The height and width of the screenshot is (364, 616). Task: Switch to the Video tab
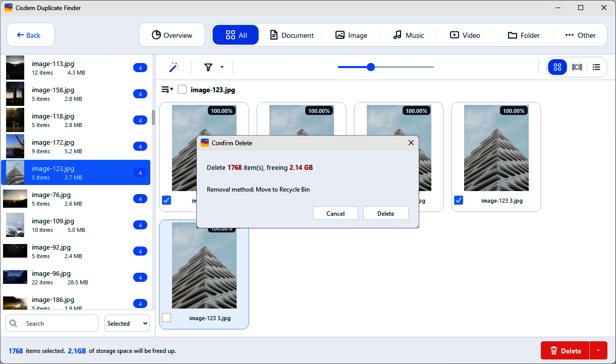465,35
